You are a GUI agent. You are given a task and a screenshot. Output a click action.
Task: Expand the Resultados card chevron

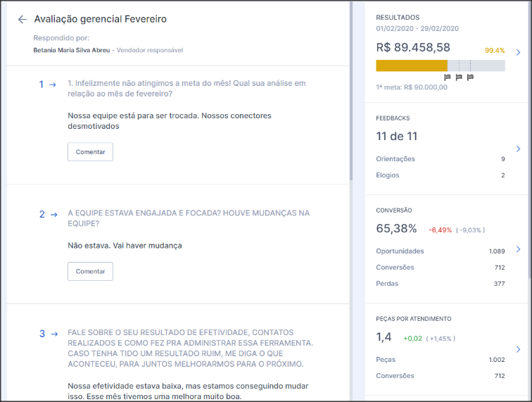coord(518,52)
